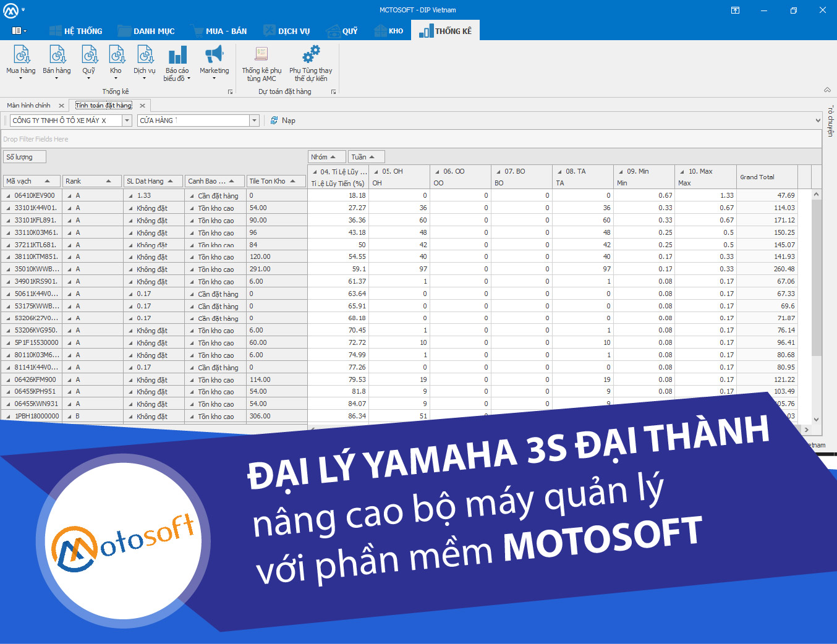837x644 pixels.
Task: Collapse the 05. OH column group
Action: (x=376, y=172)
